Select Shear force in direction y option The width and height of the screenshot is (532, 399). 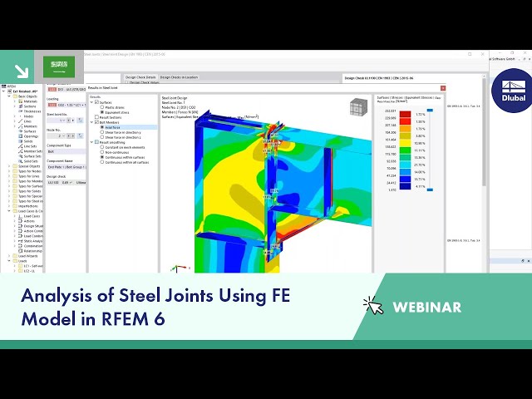(101, 132)
